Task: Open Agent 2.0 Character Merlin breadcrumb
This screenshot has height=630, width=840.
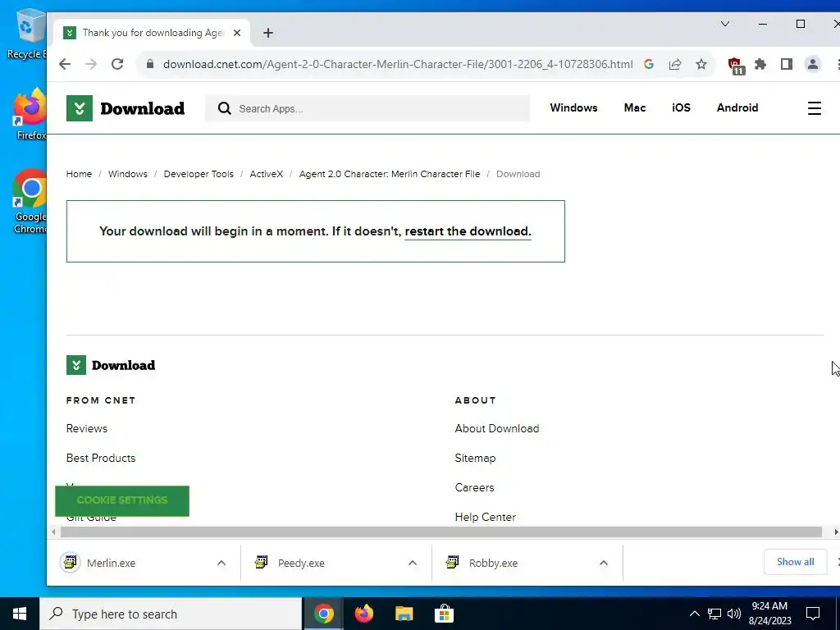Action: tap(390, 174)
